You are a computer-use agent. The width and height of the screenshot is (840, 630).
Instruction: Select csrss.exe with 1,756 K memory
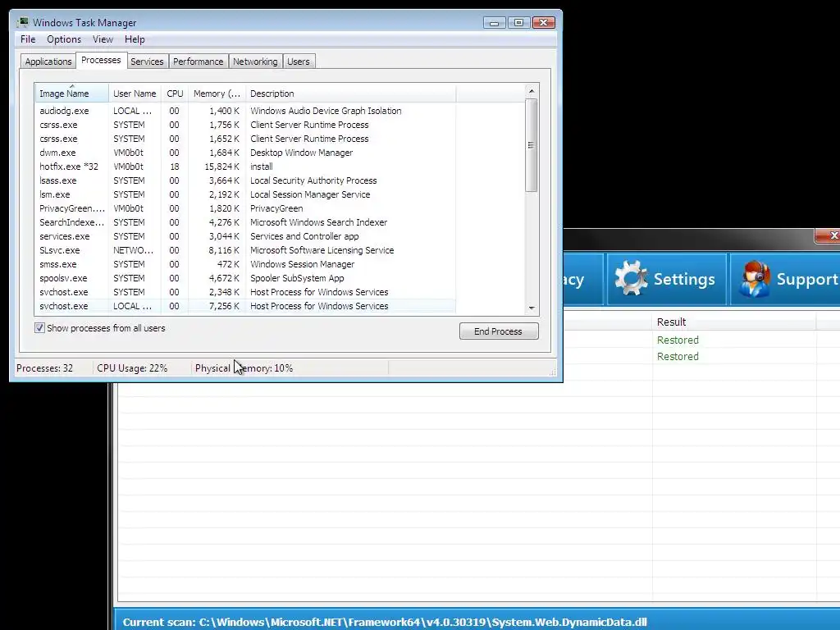pos(245,125)
